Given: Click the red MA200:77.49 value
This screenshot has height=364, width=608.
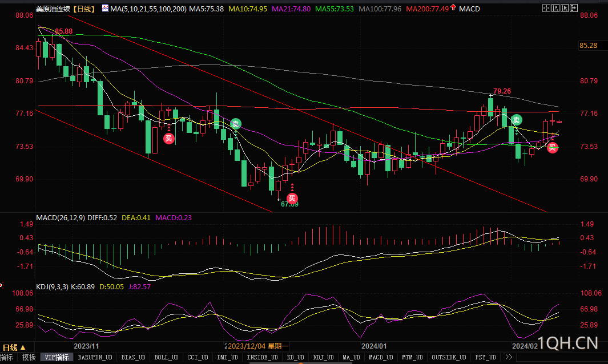Looking at the screenshot, I should [x=427, y=9].
